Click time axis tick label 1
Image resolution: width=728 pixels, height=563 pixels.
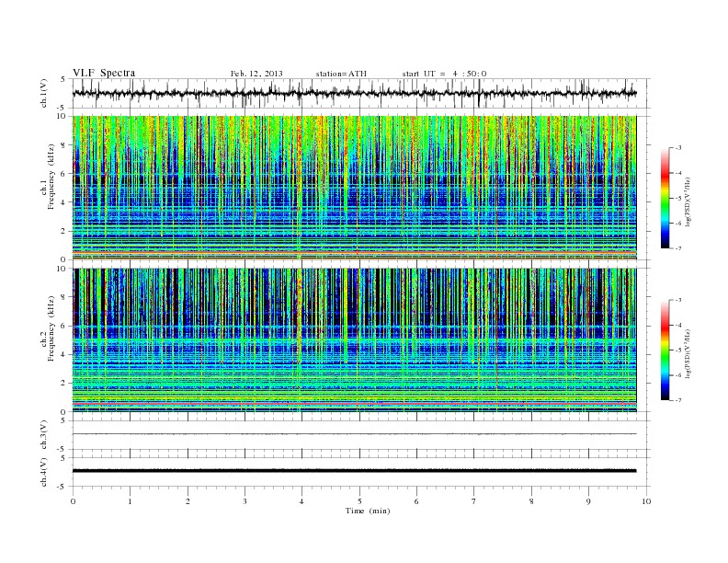(130, 501)
